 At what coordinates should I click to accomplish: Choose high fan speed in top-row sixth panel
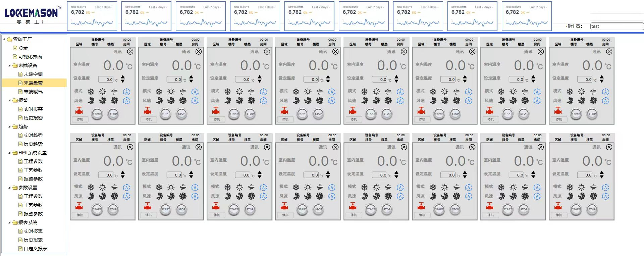pos(457,100)
